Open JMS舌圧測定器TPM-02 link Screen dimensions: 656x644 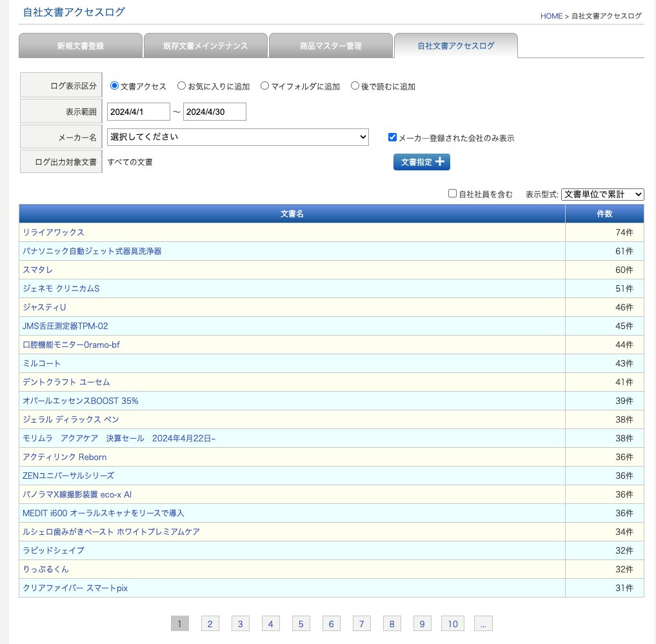65,326
